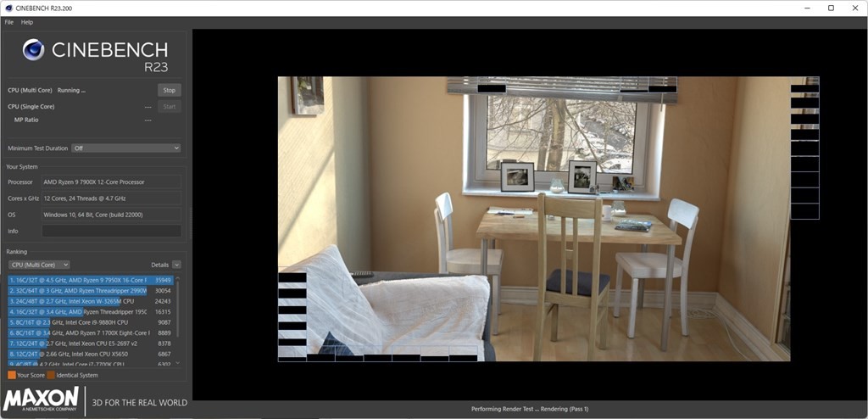
Task: Click the Info text field
Action: coord(111,231)
